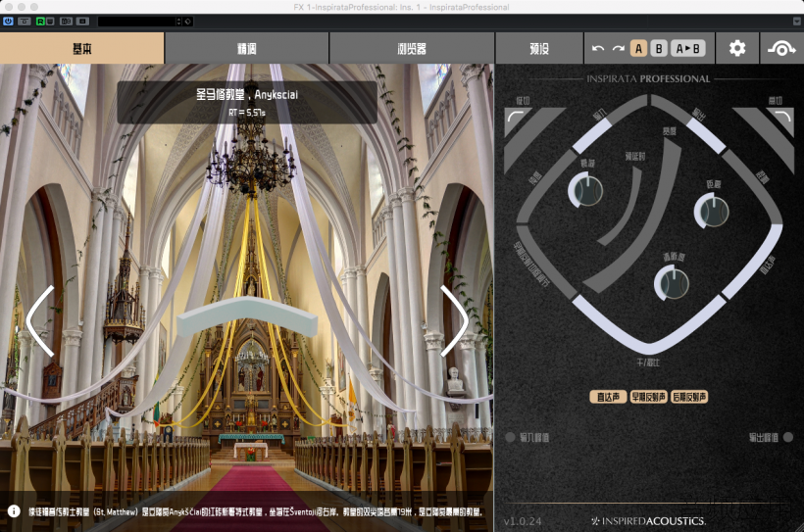804x532 pixels.
Task: Click the 输出 output level arc slider
Action: coord(688,124)
